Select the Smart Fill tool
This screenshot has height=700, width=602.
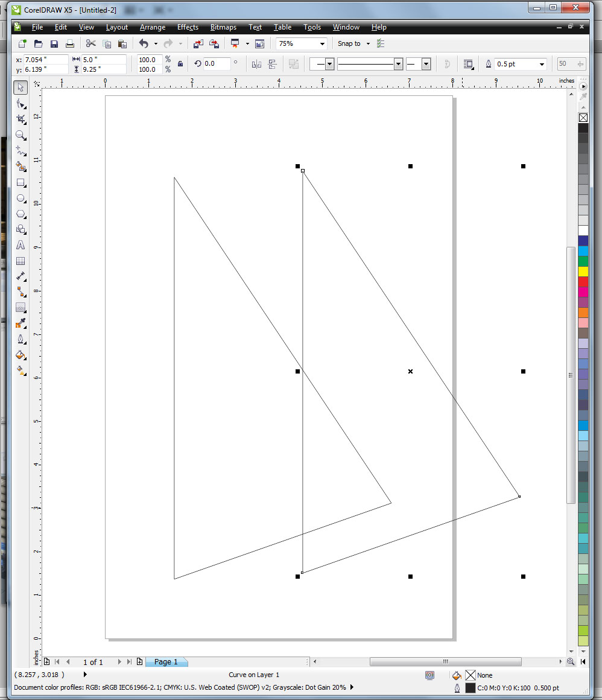[x=21, y=167]
